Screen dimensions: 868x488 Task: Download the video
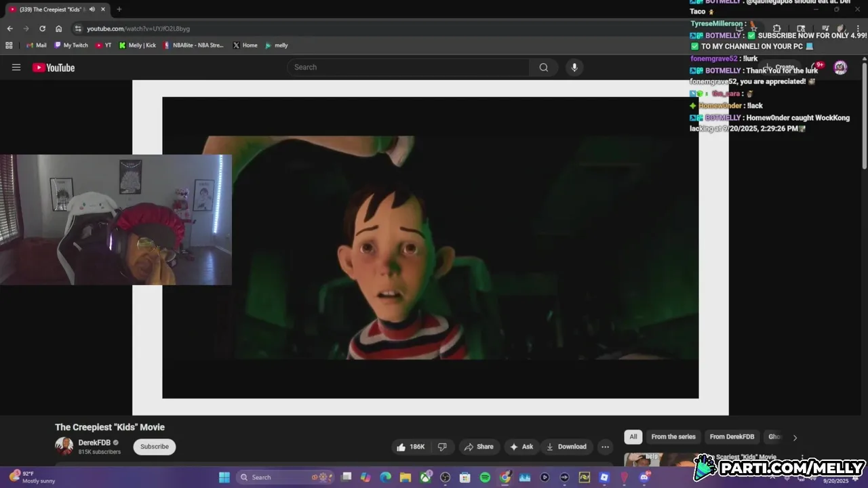click(566, 447)
